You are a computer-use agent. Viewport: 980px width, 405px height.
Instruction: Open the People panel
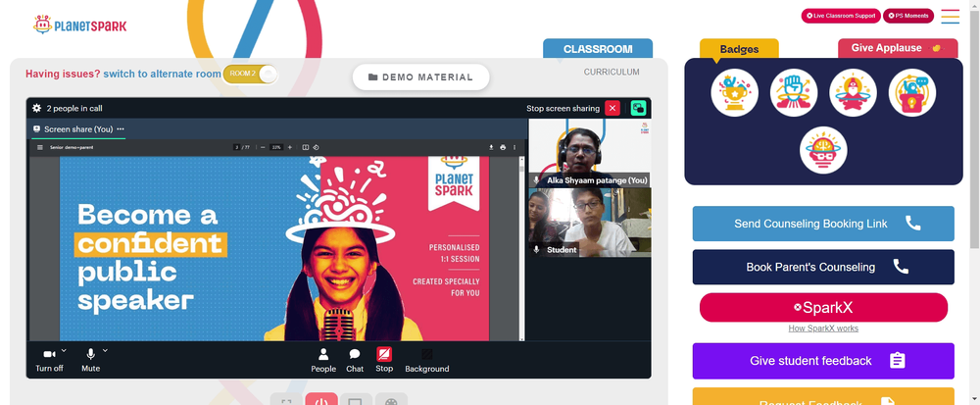click(323, 361)
